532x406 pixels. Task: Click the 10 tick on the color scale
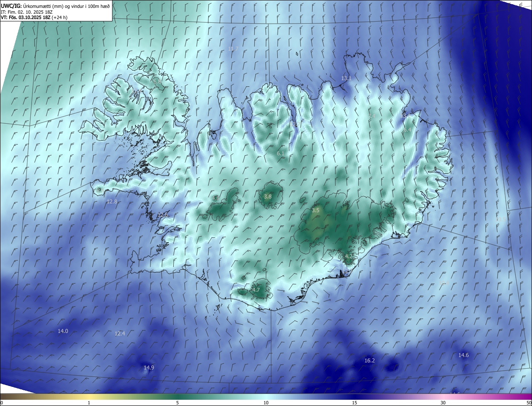pyautogui.click(x=266, y=403)
